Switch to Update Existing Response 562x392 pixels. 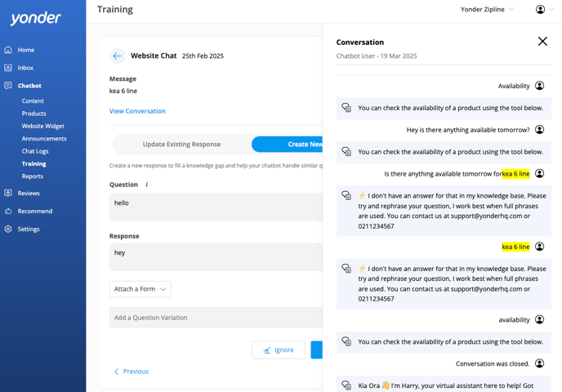click(181, 145)
